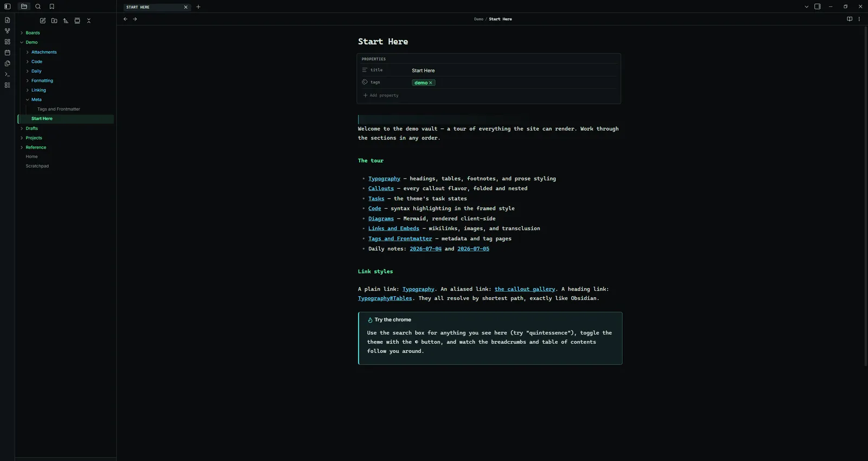Viewport: 868px width, 461px height.
Task: Remove the demo tag with its x
Action: pos(431,83)
